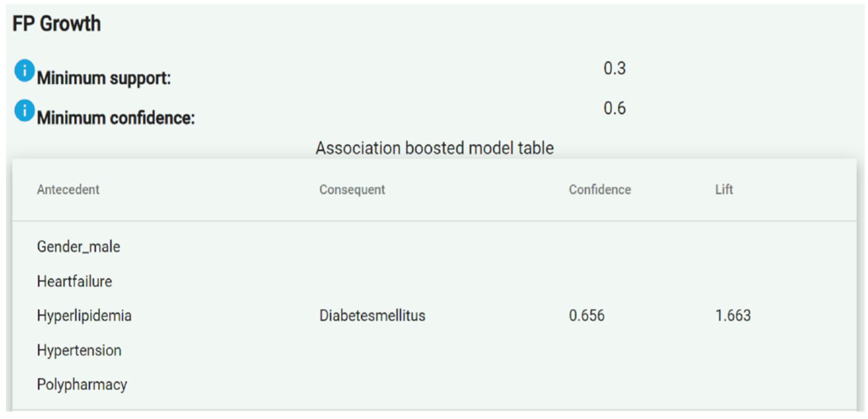Select the Hyperlipidemia antecedent item
Screen dimensions: 868x419
[84, 316]
